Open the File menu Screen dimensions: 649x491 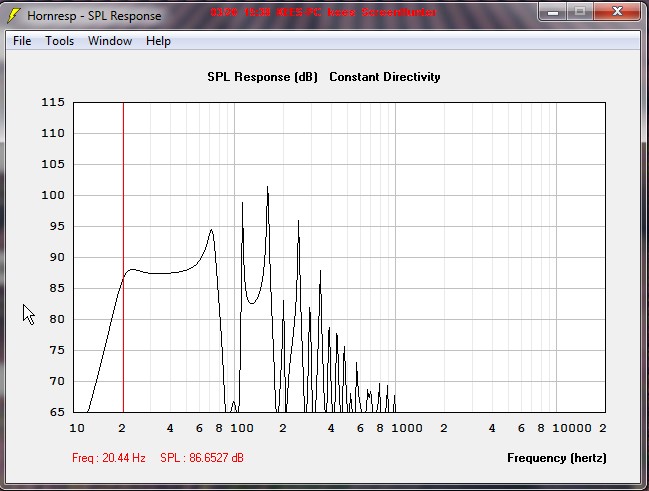[x=22, y=41]
